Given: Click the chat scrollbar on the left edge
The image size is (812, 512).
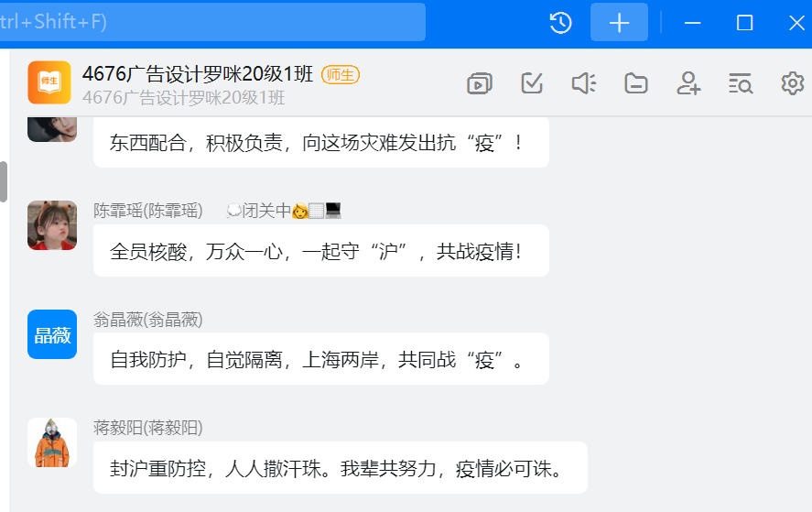Looking at the screenshot, I should pyautogui.click(x=4, y=181).
